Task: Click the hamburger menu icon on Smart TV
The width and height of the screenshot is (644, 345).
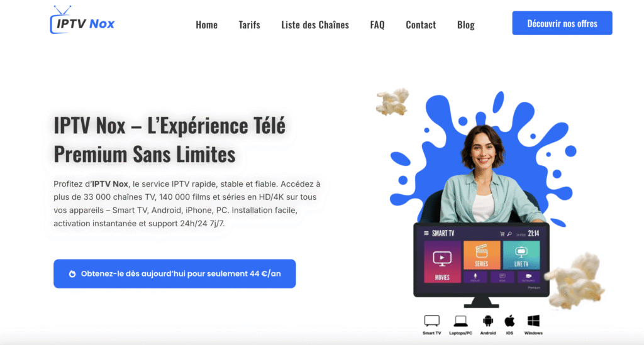Action: tap(426, 233)
